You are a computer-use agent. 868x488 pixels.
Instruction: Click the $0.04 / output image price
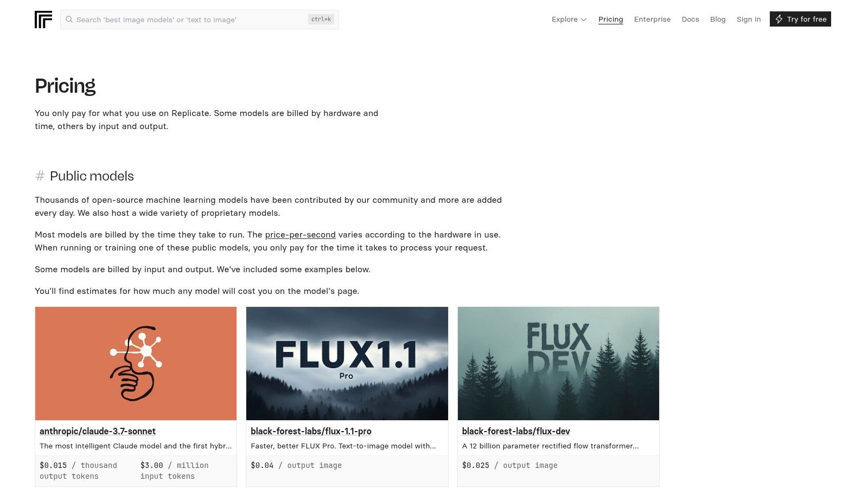(x=296, y=465)
